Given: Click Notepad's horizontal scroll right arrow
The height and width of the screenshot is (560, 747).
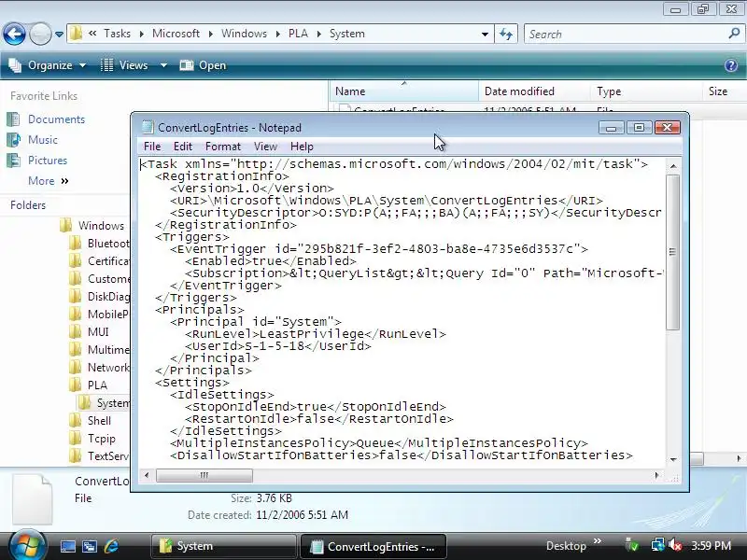Looking at the screenshot, I should tap(657, 475).
